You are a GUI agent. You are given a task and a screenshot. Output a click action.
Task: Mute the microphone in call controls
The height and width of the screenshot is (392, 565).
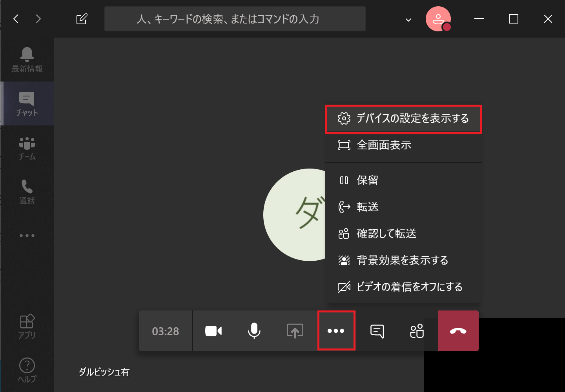point(254,331)
